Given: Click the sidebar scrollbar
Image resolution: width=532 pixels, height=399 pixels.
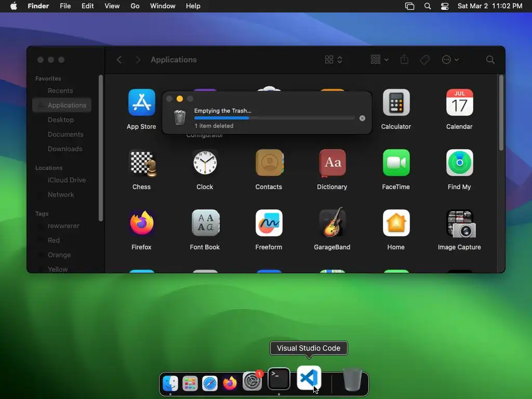Looking at the screenshot, I should (100, 148).
